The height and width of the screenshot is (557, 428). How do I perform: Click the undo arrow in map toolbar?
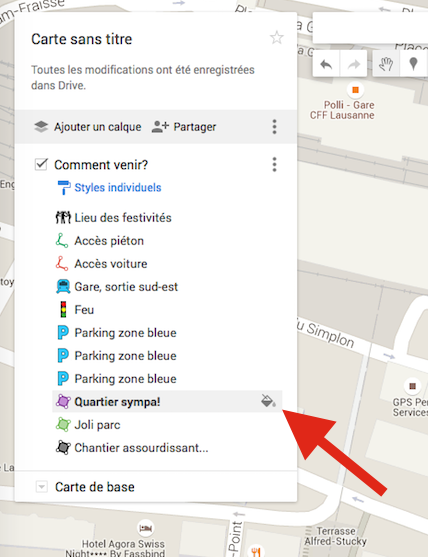pos(326,64)
